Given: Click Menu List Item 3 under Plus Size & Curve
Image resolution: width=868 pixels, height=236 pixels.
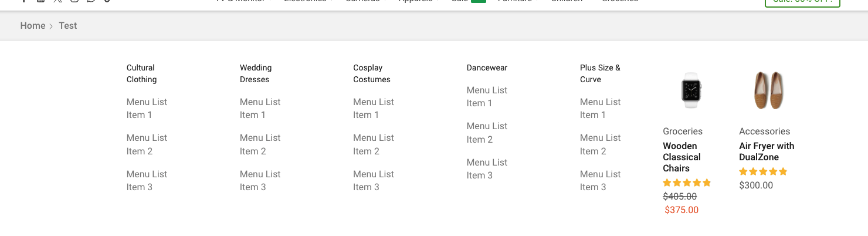Looking at the screenshot, I should [x=600, y=181].
